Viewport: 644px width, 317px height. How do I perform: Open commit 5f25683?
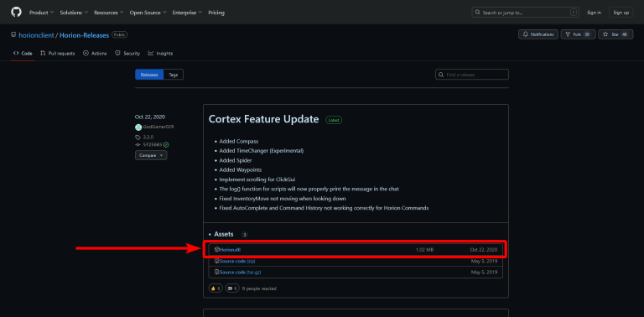[153, 144]
